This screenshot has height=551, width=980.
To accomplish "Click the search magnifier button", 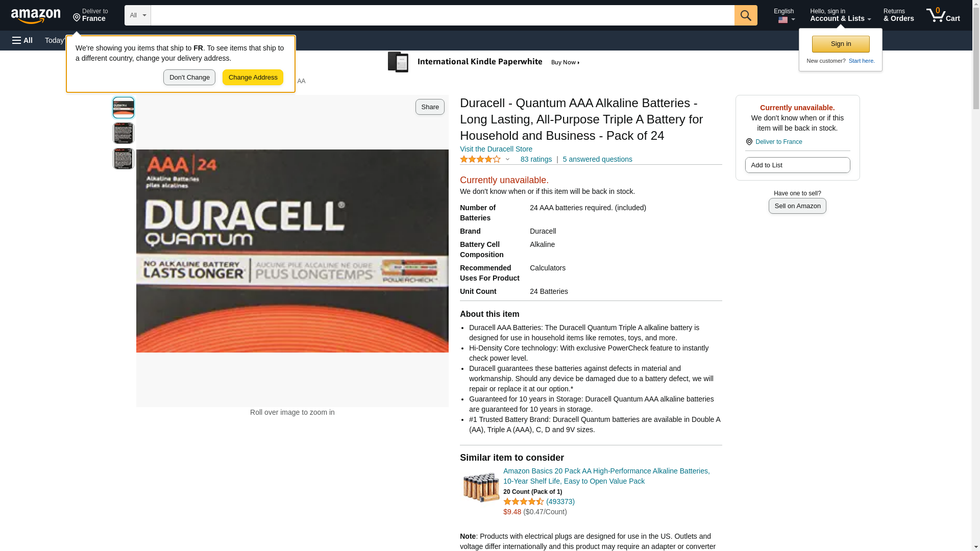I will point(746,15).
